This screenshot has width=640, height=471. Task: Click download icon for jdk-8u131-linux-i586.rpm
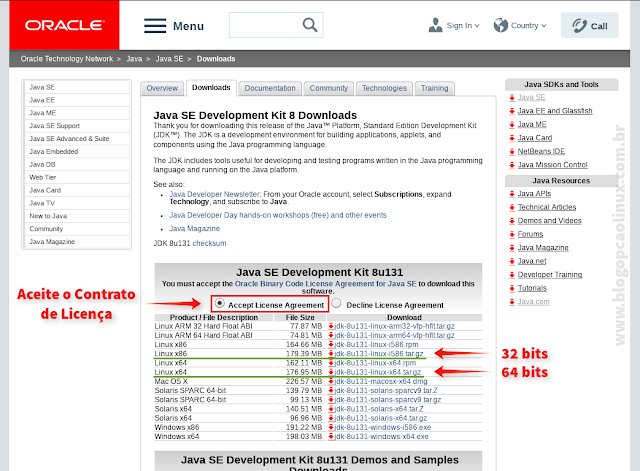[x=331, y=344]
